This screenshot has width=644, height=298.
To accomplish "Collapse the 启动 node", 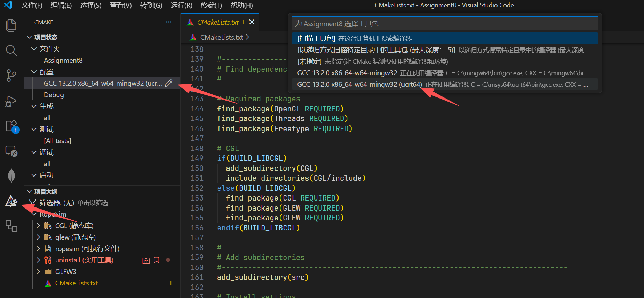I will [34, 175].
